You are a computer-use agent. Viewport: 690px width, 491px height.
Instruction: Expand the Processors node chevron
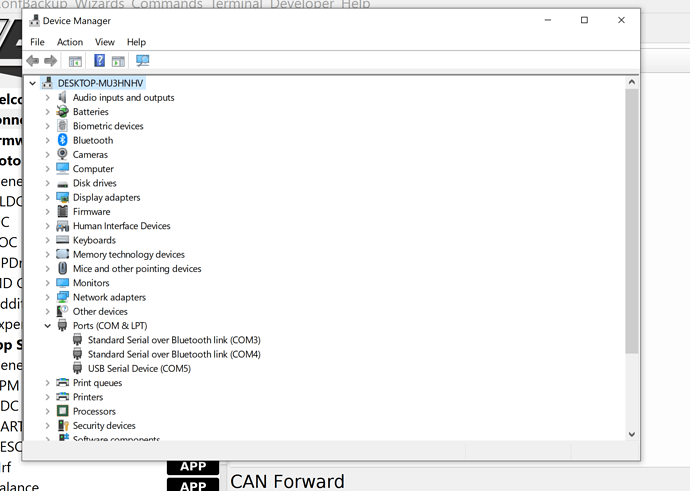coord(48,411)
